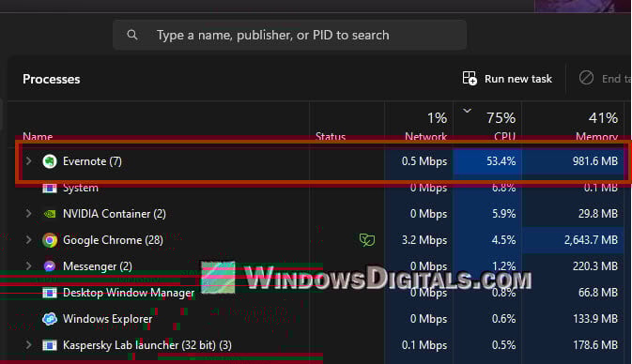Image resolution: width=632 pixels, height=364 pixels.
Task: Click Chrome CPU value 4.5%
Action: [x=504, y=240]
